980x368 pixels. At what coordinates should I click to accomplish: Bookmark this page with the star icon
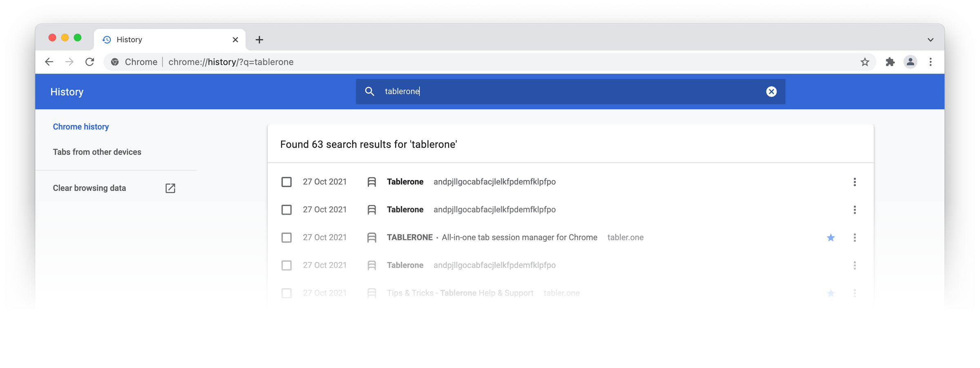pos(865,62)
